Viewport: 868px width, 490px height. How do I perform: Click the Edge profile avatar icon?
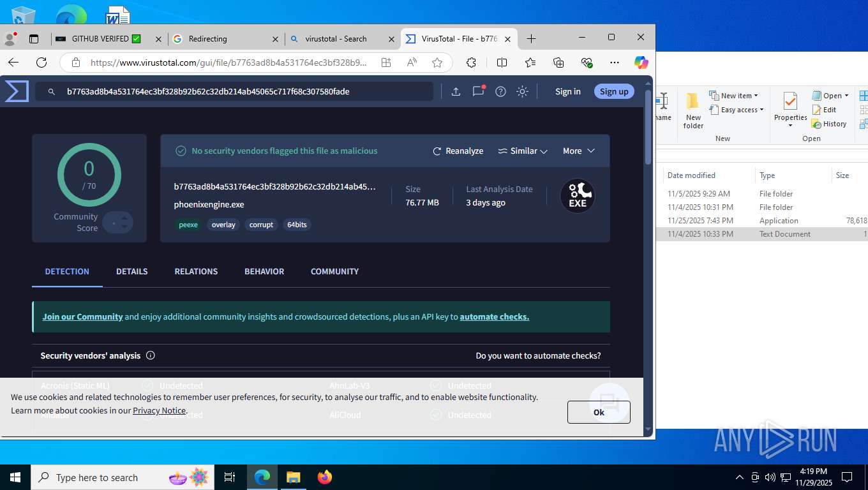point(10,39)
